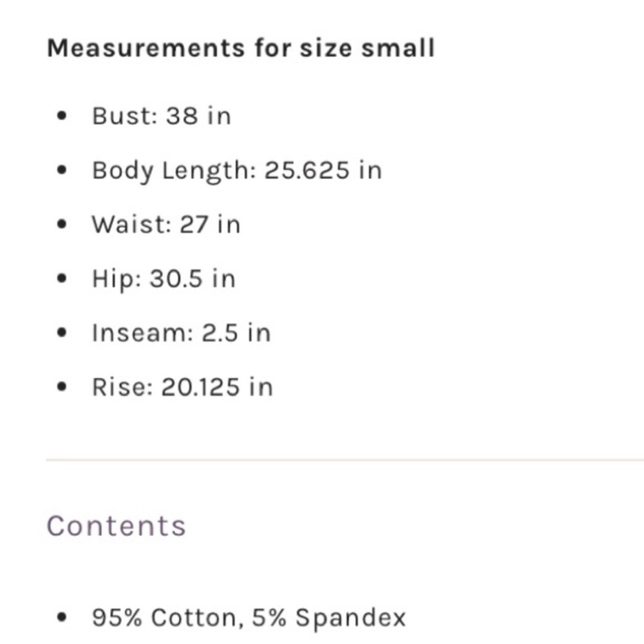The image size is (644, 644).
Task: Click the 'Measurements for size small' heading
Action: click(241, 48)
